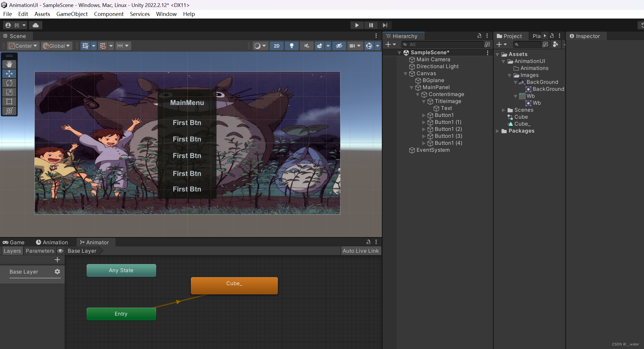Select BGplane object
The width and height of the screenshot is (644, 349).
point(433,80)
